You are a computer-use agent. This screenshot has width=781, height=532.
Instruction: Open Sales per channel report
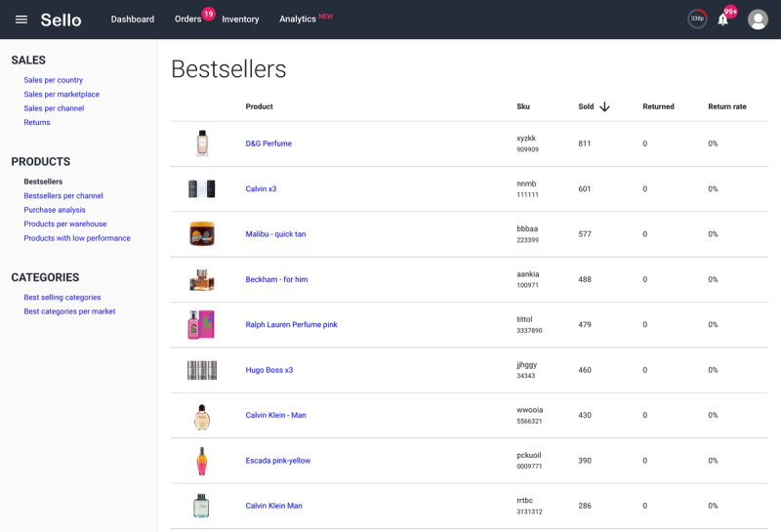[54, 108]
